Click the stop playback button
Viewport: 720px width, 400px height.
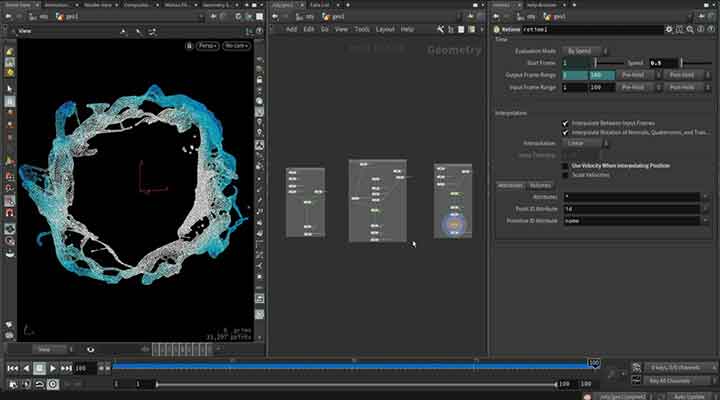tap(39, 368)
